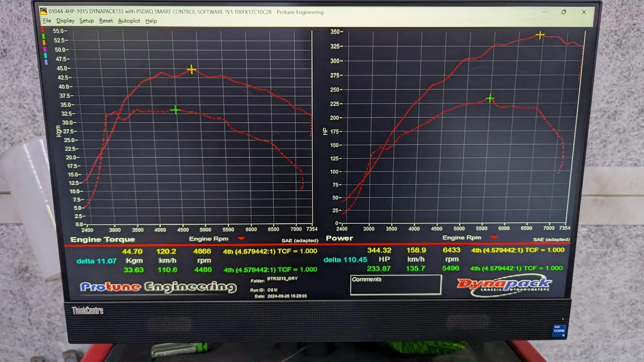
Task: Click the delta 110.45 power readout
Action: click(345, 260)
